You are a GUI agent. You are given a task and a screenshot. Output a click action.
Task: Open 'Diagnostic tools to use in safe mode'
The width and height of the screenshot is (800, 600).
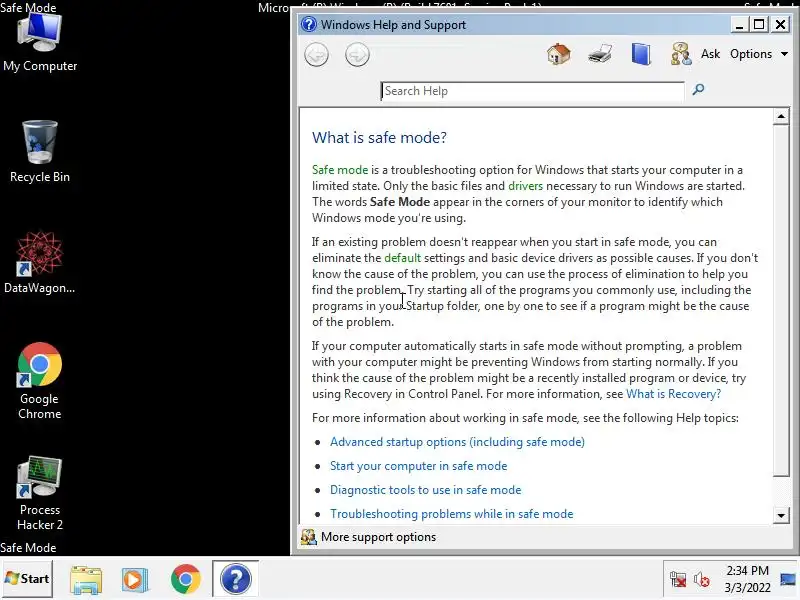426,490
